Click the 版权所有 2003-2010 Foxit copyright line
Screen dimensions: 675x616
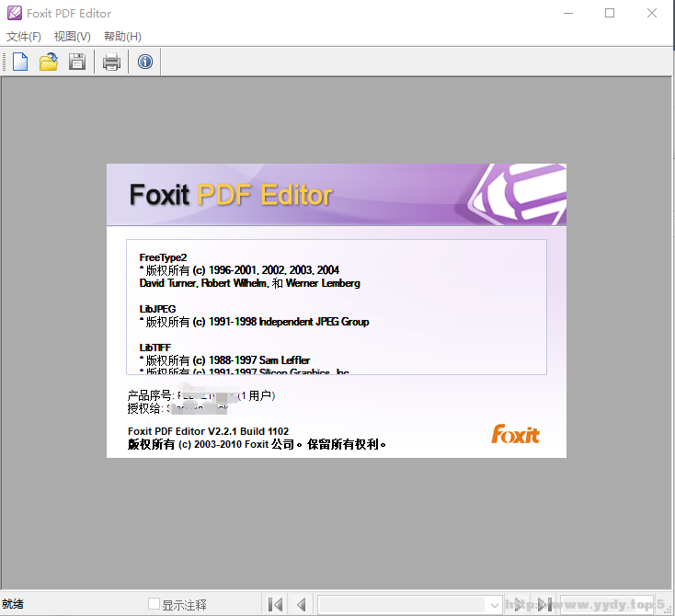pyautogui.click(x=257, y=444)
